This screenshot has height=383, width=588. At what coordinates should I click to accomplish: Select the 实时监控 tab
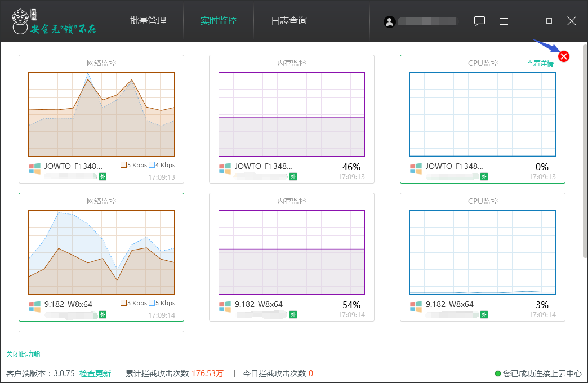pos(219,21)
